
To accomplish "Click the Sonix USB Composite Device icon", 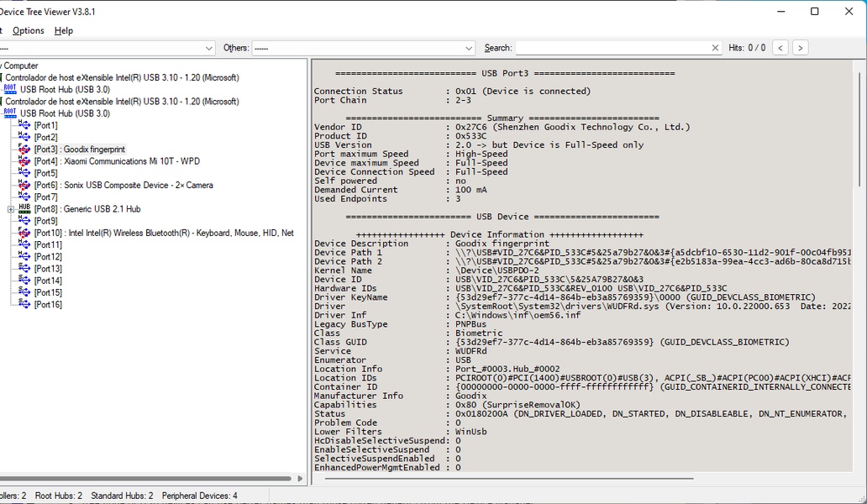I will coord(24,185).
